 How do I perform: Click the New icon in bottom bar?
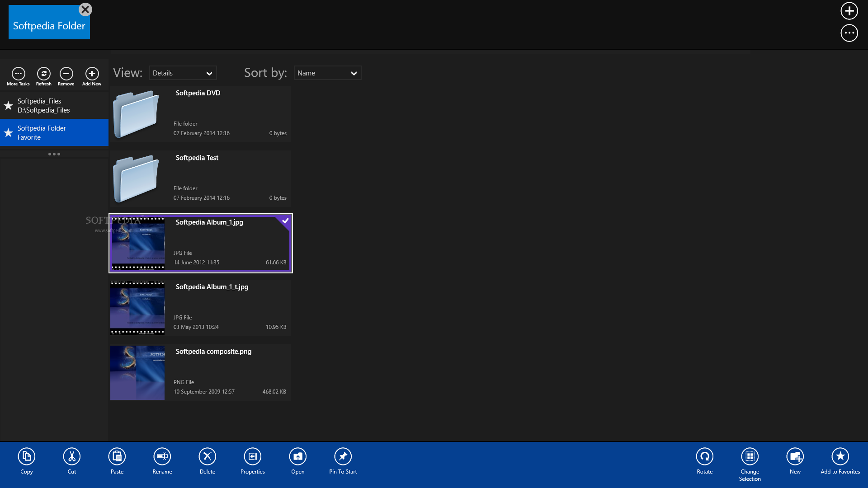(795, 456)
